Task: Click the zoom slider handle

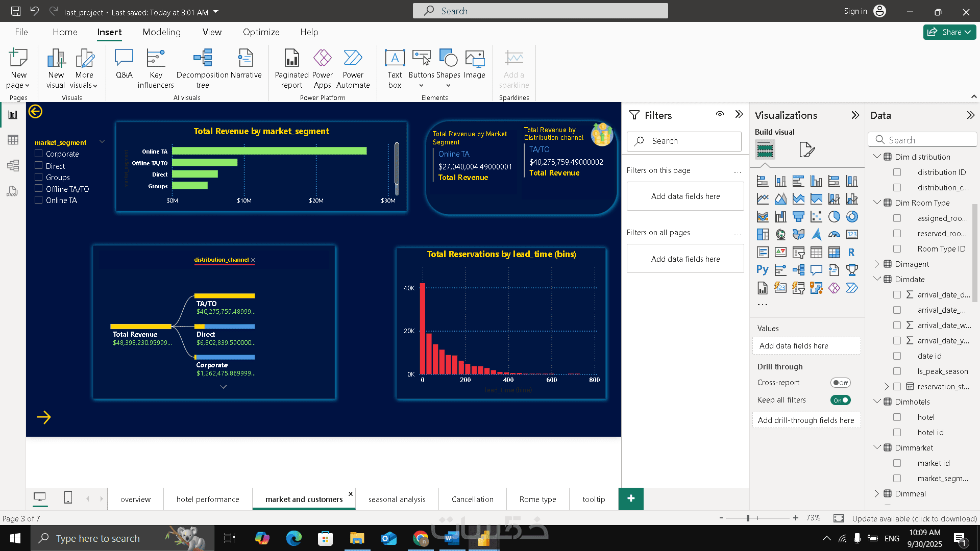Action: pyautogui.click(x=748, y=518)
